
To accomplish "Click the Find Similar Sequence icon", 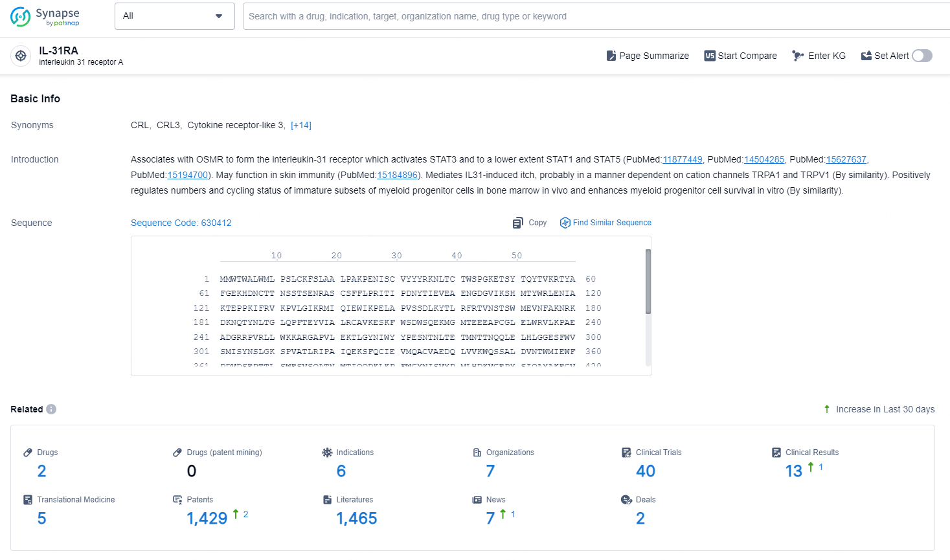I will point(565,223).
